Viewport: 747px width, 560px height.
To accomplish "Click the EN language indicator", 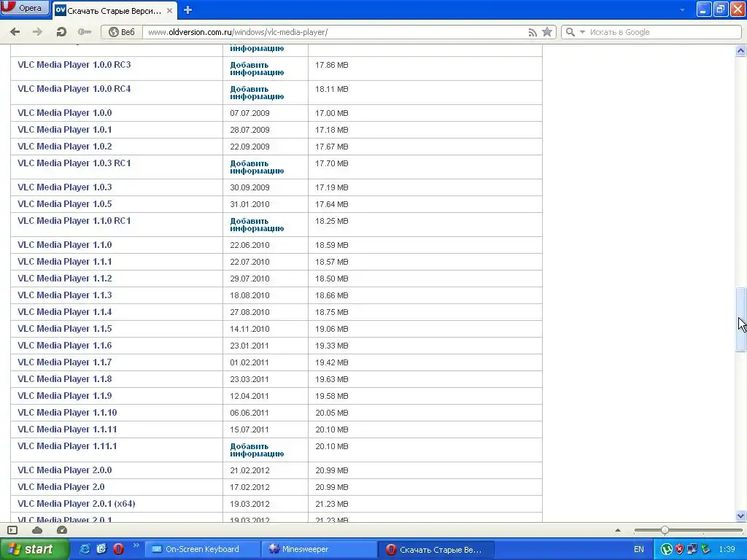I will (x=639, y=549).
